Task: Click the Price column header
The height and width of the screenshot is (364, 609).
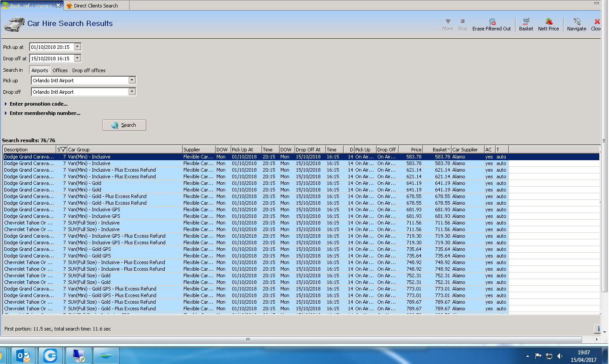Action: 411,150
